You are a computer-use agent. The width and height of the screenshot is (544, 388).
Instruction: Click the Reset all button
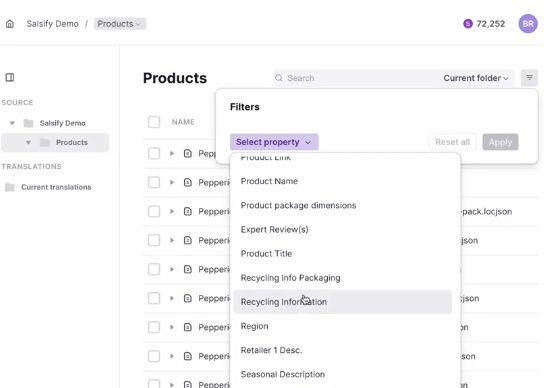pos(452,142)
